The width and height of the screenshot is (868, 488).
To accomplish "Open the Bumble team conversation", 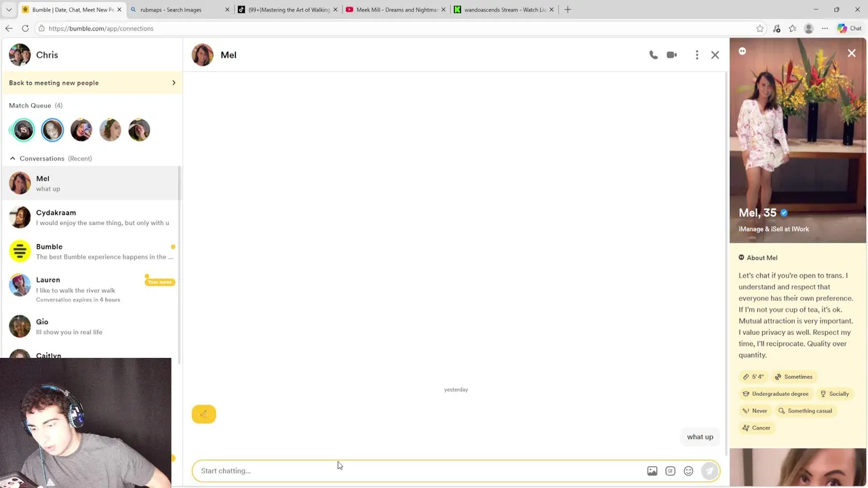I will pyautogui.click(x=92, y=251).
